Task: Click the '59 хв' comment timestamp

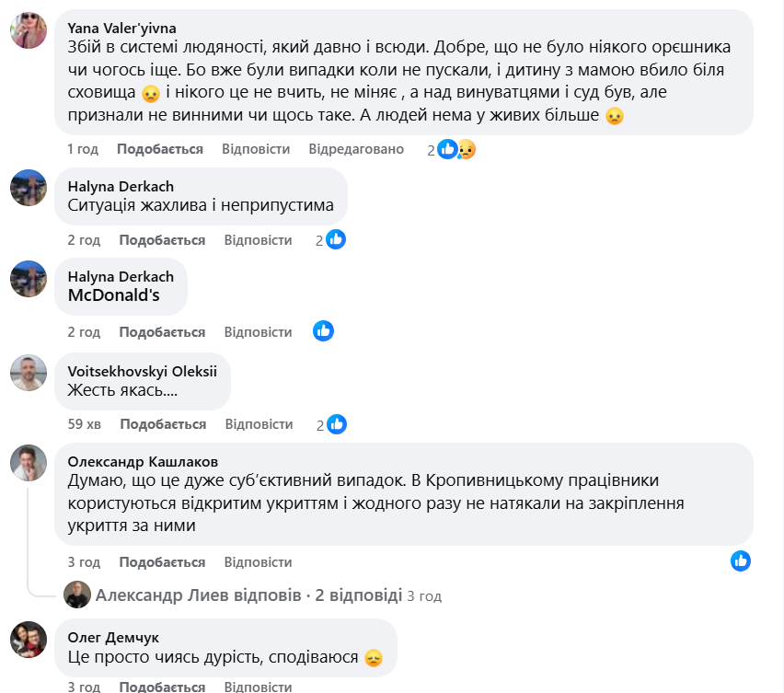Action: (84, 424)
